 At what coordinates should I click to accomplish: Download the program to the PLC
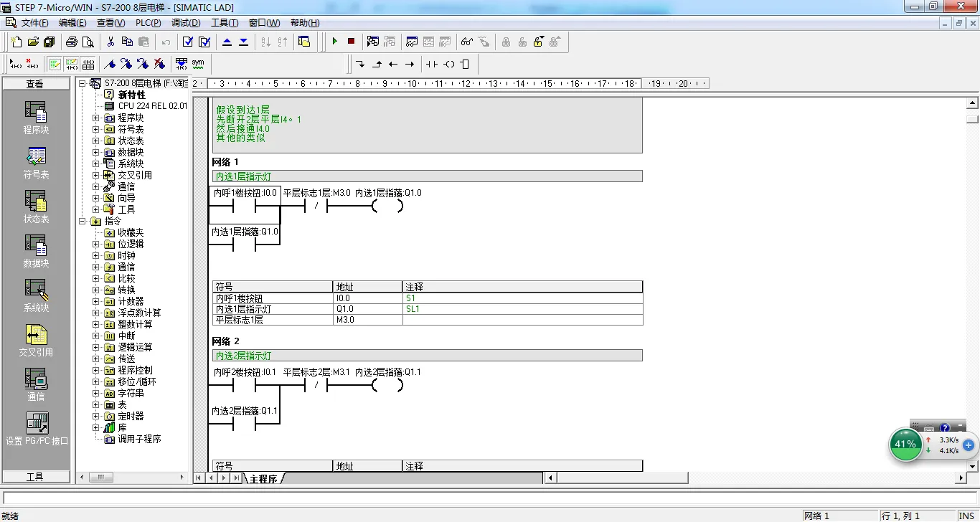(244, 42)
